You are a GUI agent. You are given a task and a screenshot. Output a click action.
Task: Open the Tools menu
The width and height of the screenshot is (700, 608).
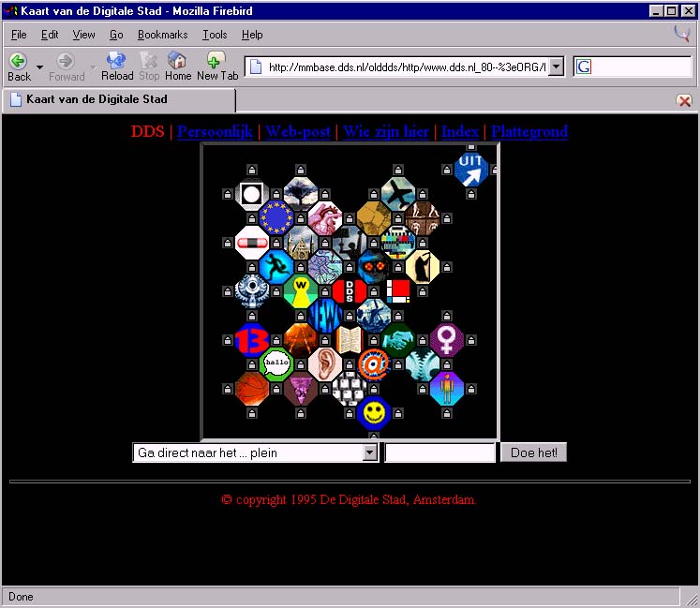pyautogui.click(x=215, y=35)
